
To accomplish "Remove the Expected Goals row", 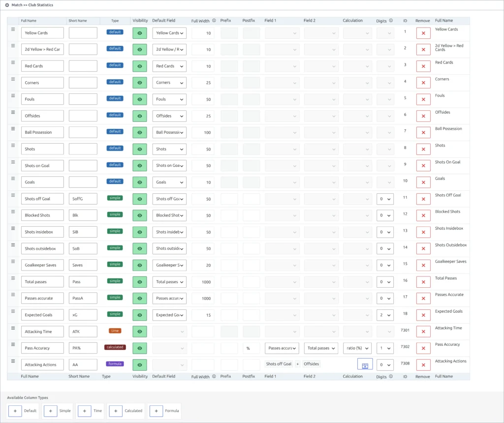I will coord(423,315).
